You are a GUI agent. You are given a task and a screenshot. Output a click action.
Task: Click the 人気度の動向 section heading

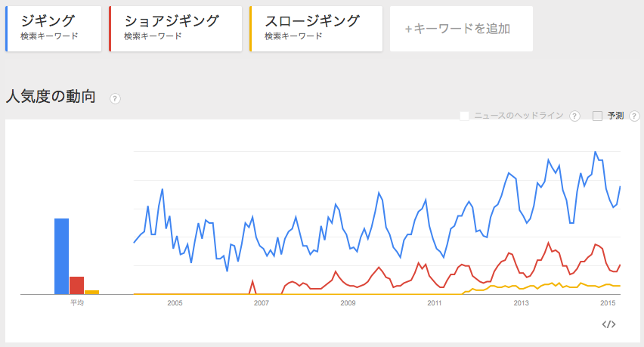click(x=51, y=97)
